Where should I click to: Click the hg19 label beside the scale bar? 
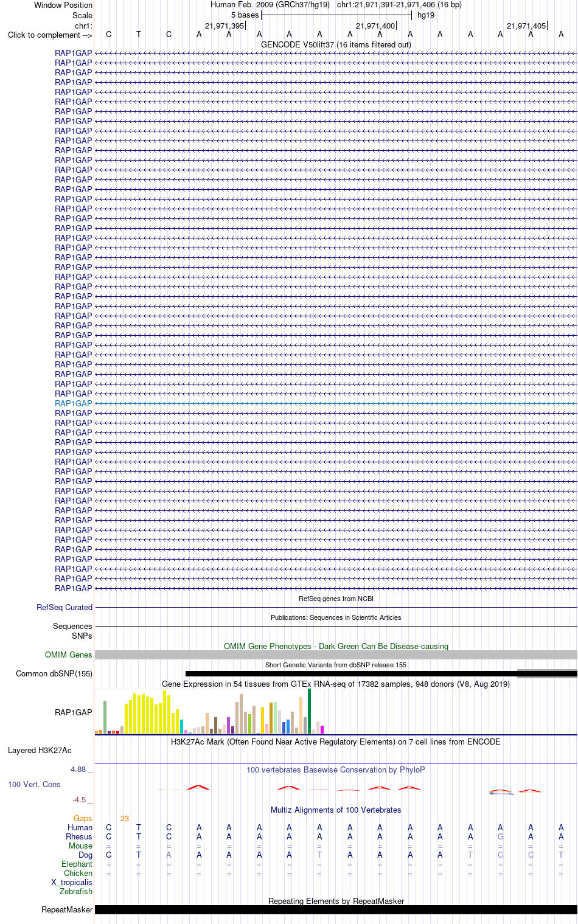(426, 15)
